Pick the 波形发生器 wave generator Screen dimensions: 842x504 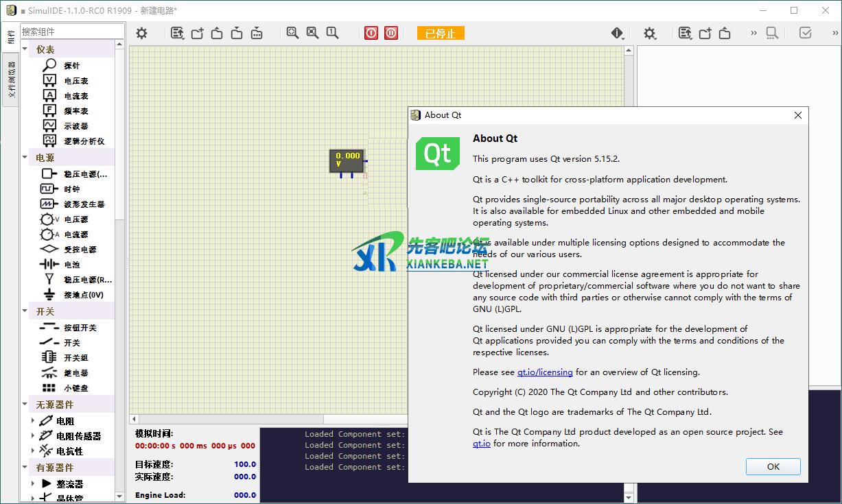[x=84, y=204]
